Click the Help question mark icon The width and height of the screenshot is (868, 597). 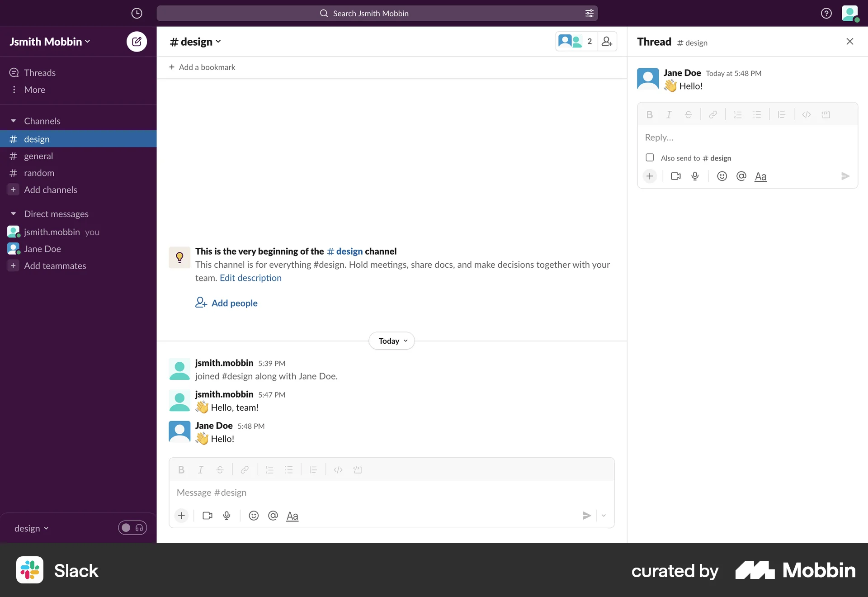[x=826, y=13]
